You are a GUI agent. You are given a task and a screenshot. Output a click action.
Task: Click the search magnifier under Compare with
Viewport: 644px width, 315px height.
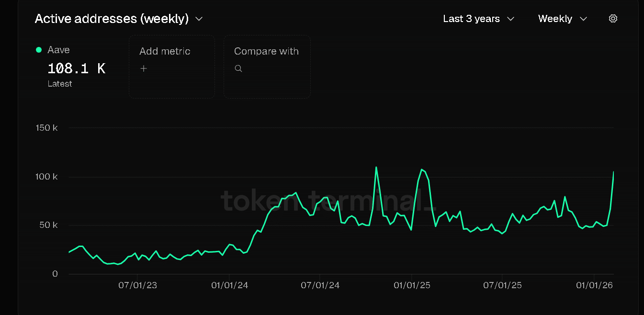point(238,68)
